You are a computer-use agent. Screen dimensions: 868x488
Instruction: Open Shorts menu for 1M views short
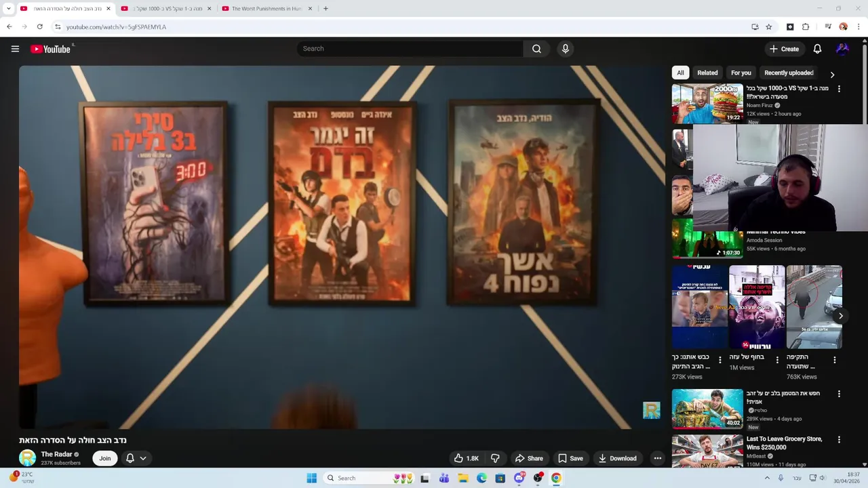tap(777, 360)
